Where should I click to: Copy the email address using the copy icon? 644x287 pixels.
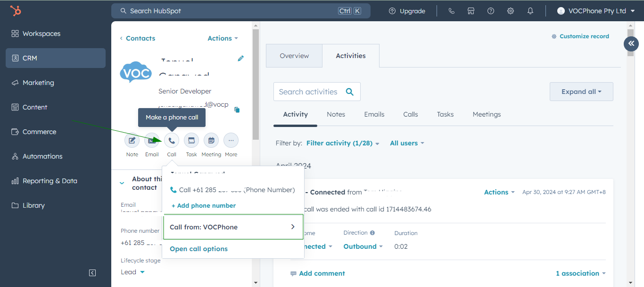[237, 110]
